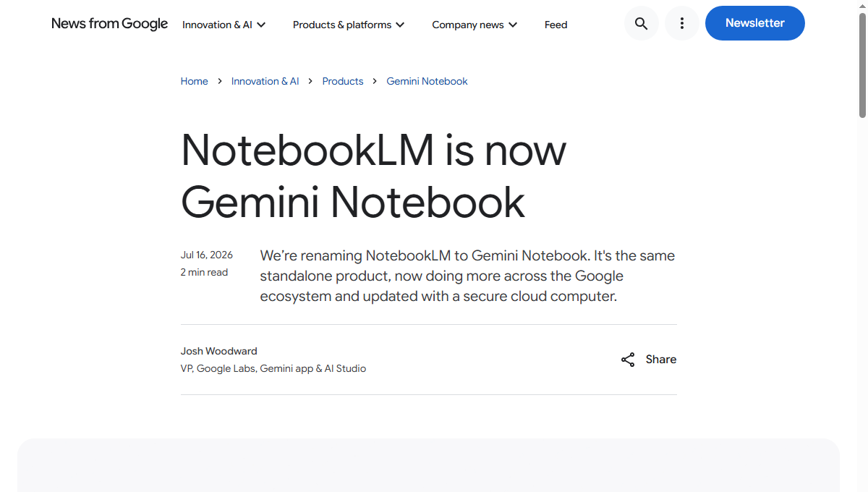
Task: Click the headline NotebookLM is now Gemini Notebook
Action: coord(374,176)
